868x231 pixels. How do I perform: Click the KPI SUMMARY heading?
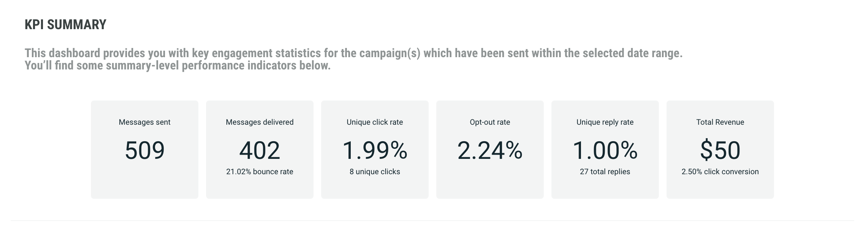[x=65, y=25]
